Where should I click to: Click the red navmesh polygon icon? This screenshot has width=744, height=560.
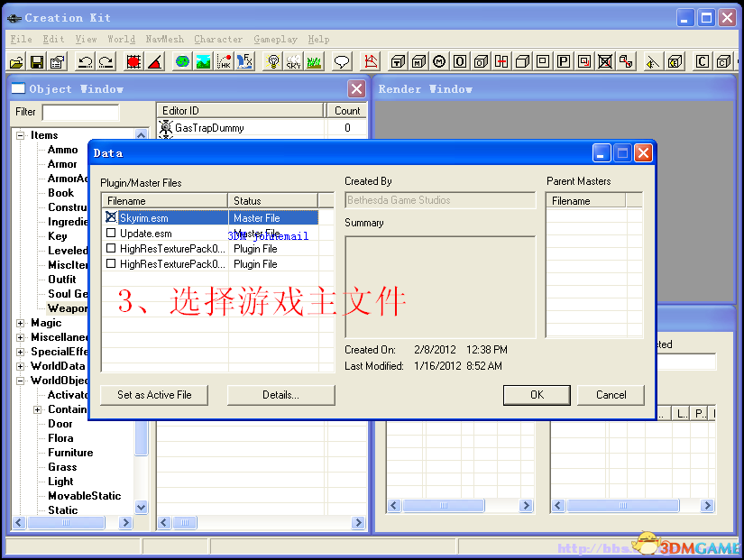pyautogui.click(x=371, y=61)
